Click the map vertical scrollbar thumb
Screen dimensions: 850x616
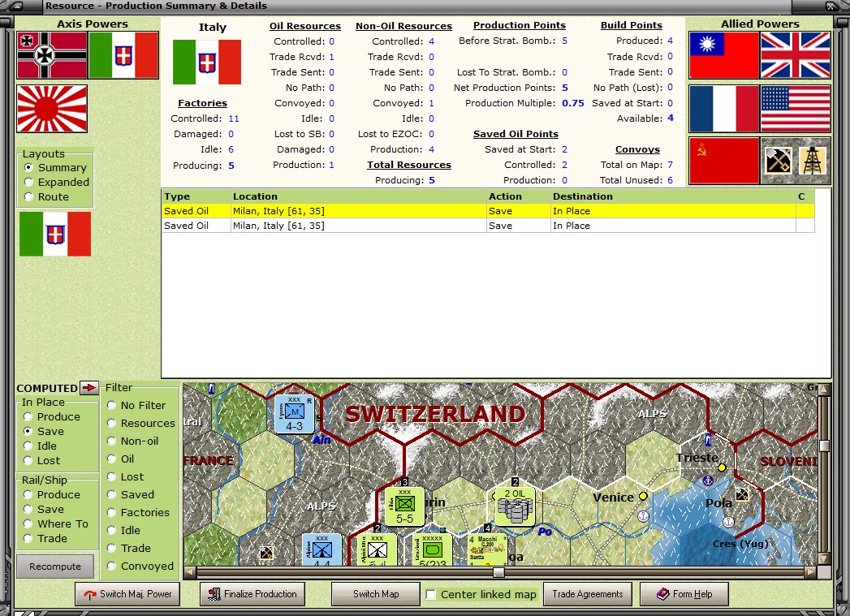click(x=825, y=446)
